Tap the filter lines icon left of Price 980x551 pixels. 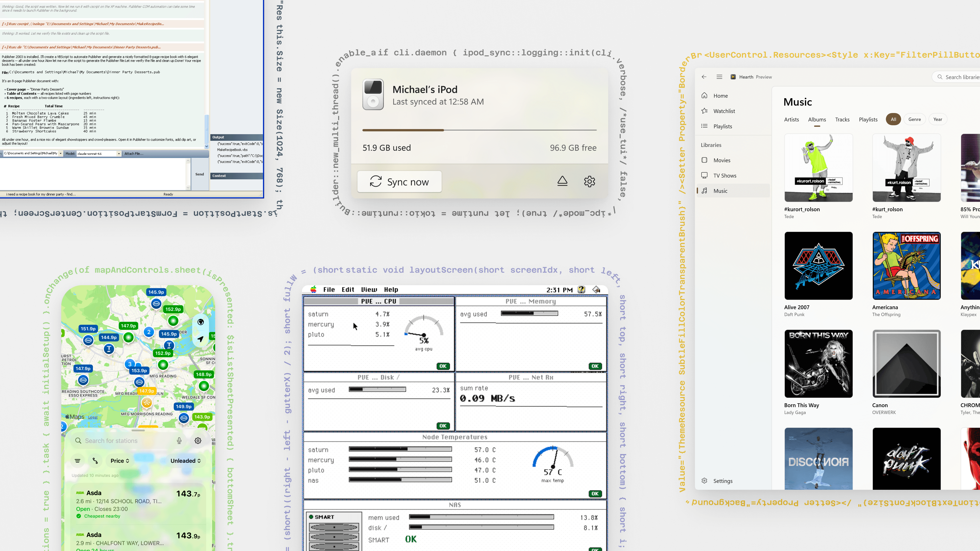pyautogui.click(x=78, y=460)
